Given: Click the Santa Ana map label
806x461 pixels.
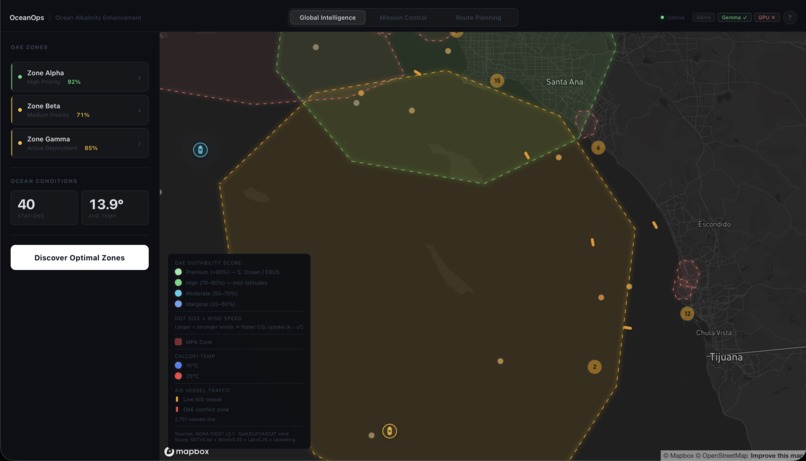Looking at the screenshot, I should (x=564, y=82).
